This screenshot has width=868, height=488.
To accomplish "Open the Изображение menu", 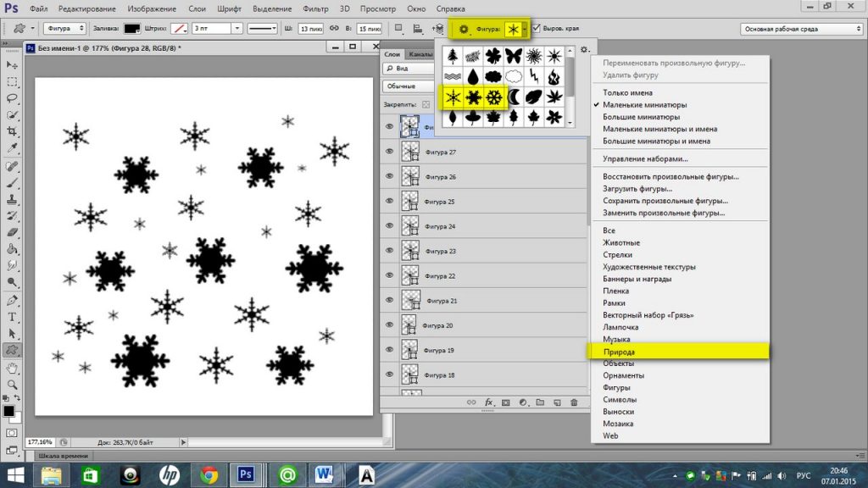I will tap(152, 8).
